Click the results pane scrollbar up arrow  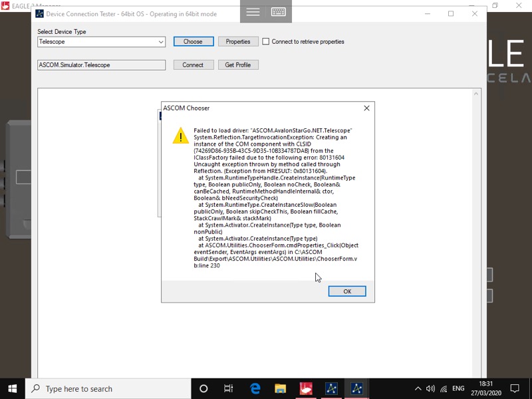click(x=476, y=94)
